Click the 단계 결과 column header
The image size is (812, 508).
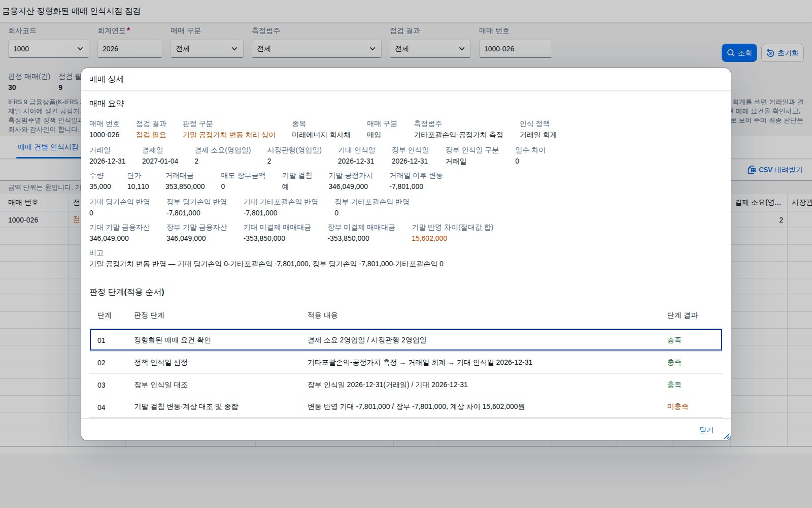(682, 315)
